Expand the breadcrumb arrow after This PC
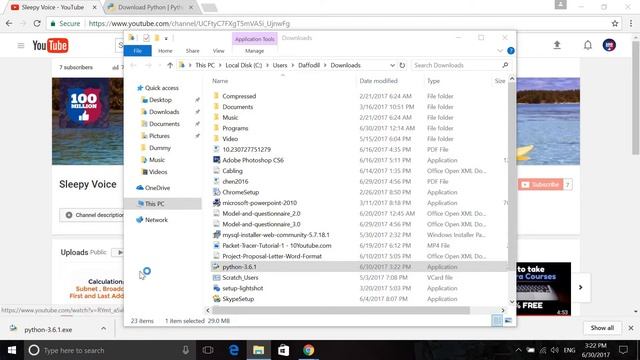Viewport: 640px width, 360px height. pyautogui.click(x=220, y=65)
